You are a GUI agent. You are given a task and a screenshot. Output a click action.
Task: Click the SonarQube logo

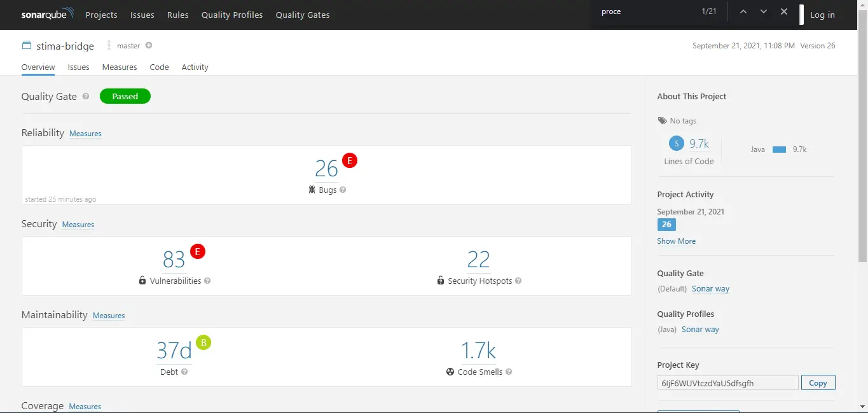point(47,14)
